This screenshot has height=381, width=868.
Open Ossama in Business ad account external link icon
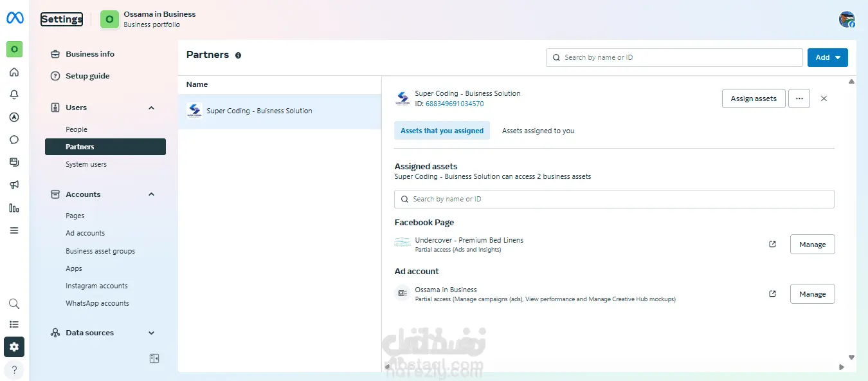(x=772, y=293)
